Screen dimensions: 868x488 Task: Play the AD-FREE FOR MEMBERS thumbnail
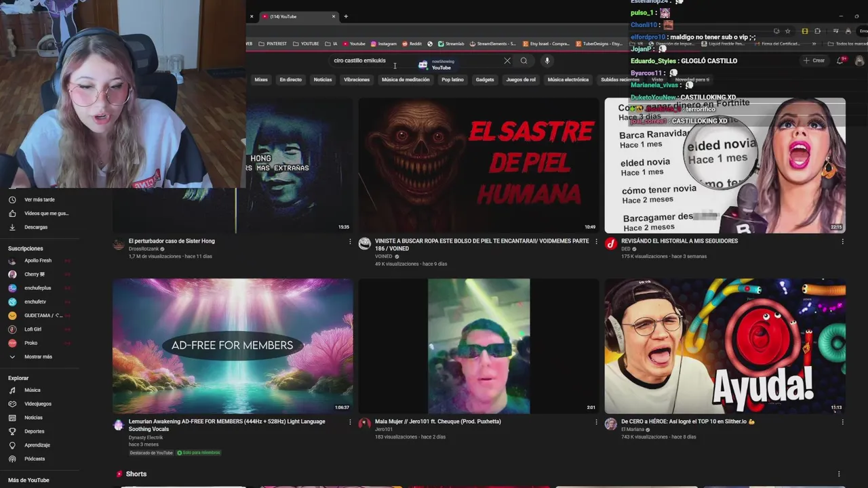[x=233, y=346]
